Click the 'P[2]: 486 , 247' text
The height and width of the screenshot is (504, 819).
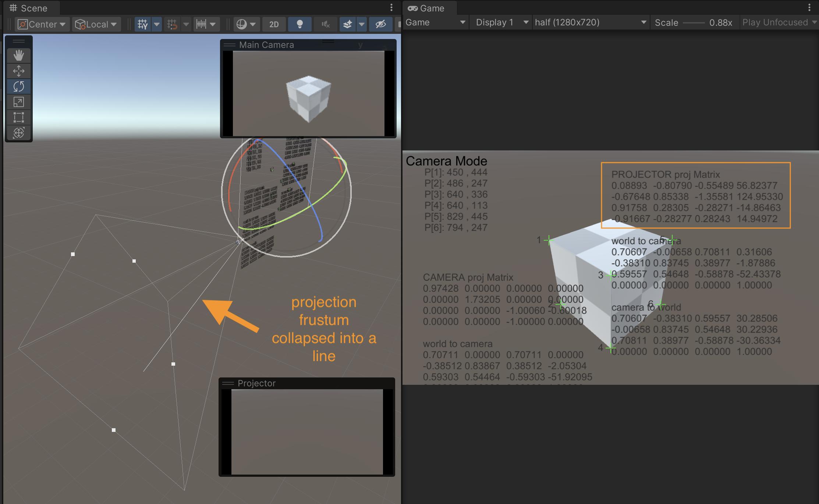click(456, 183)
